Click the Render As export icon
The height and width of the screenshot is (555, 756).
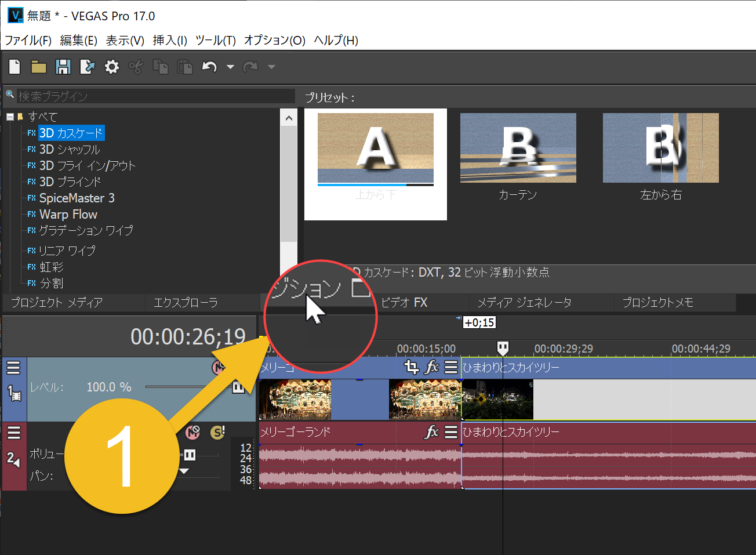click(87, 67)
